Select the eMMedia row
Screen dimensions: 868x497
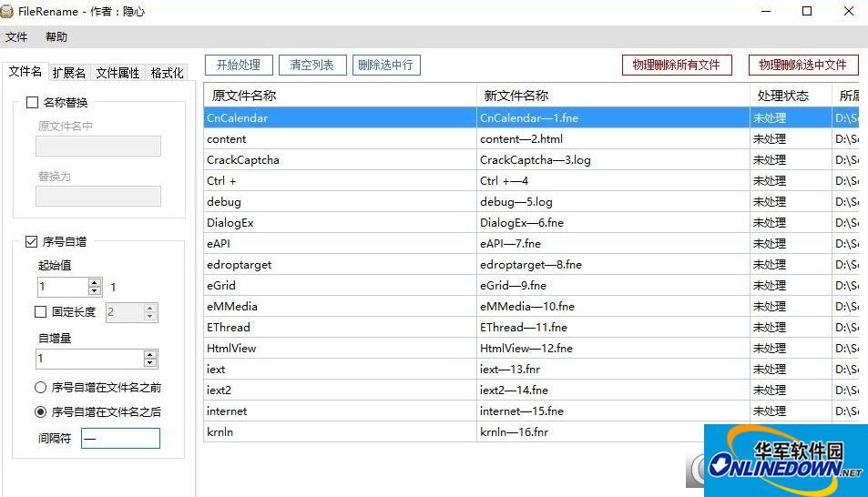pos(531,306)
